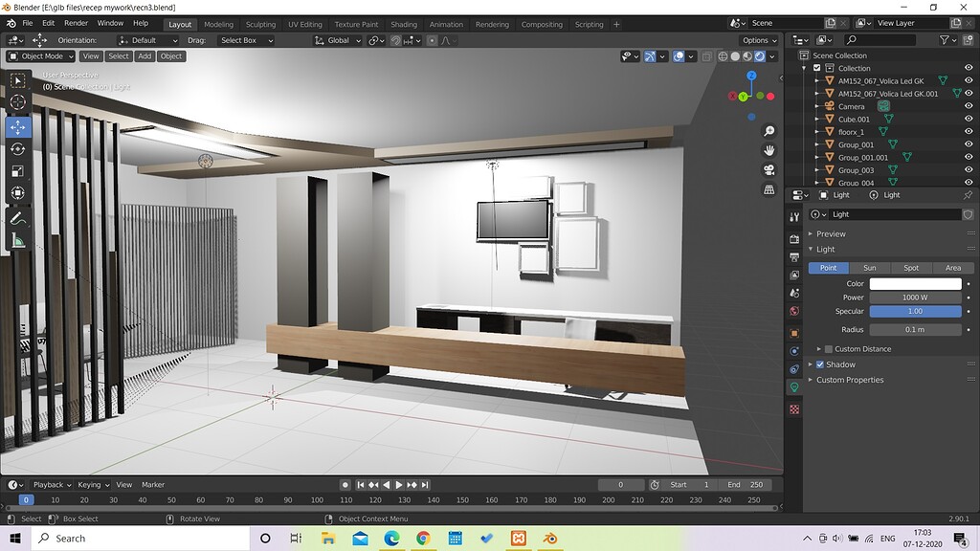Open the File menu
Screen dimensions: 980x551
click(x=28, y=23)
